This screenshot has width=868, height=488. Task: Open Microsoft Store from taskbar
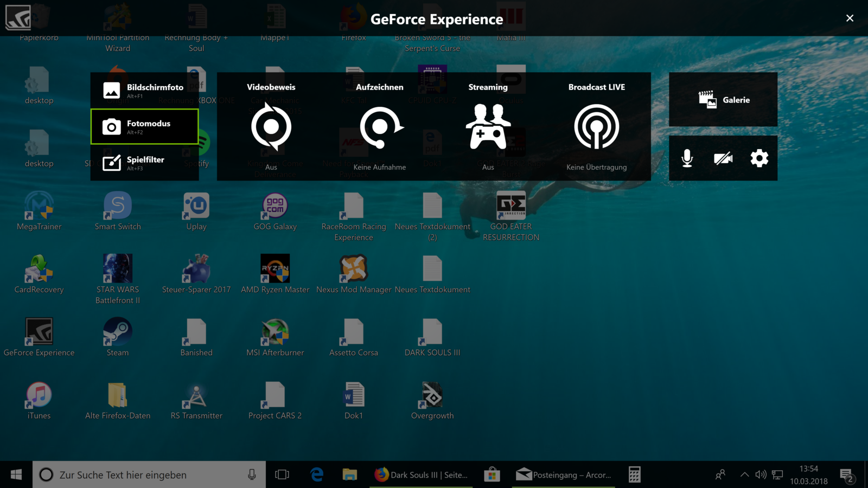tap(492, 474)
